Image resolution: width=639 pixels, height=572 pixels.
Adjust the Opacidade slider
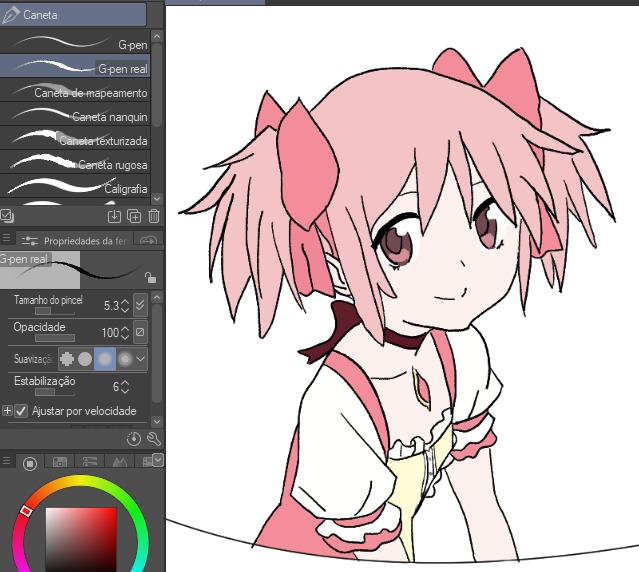point(55,338)
